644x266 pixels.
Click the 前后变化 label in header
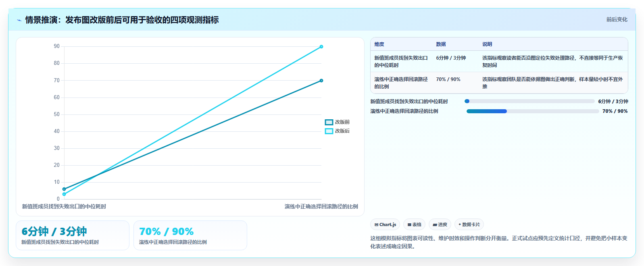coord(617,19)
